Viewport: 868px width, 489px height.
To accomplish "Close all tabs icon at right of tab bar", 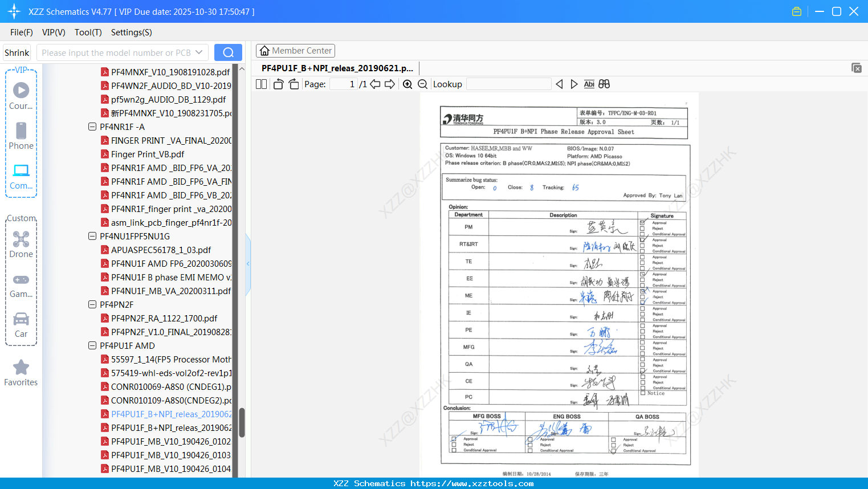I will click(x=857, y=68).
